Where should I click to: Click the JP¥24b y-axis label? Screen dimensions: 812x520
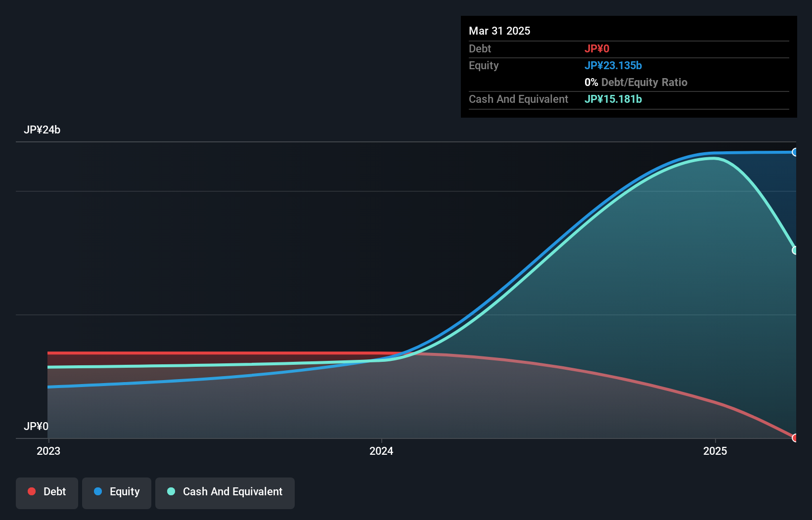coord(42,130)
